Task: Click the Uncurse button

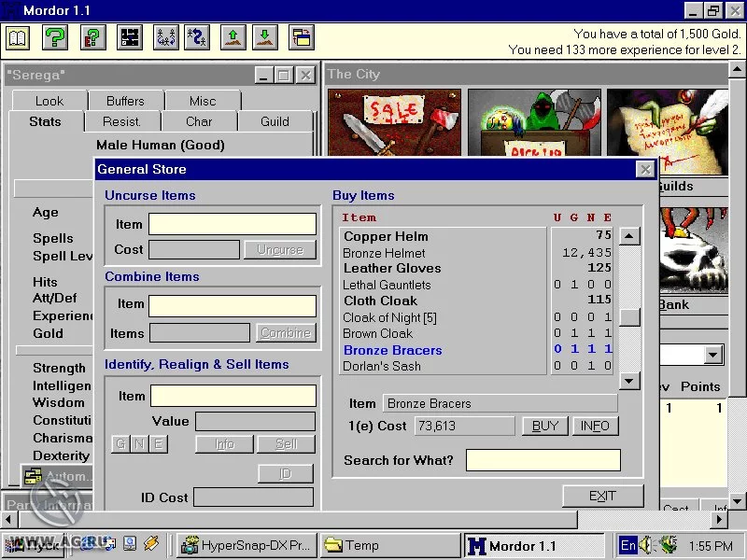Action: click(x=280, y=249)
